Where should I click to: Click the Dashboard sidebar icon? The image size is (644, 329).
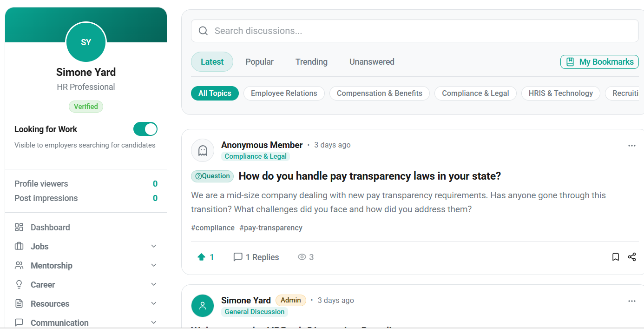pos(19,227)
